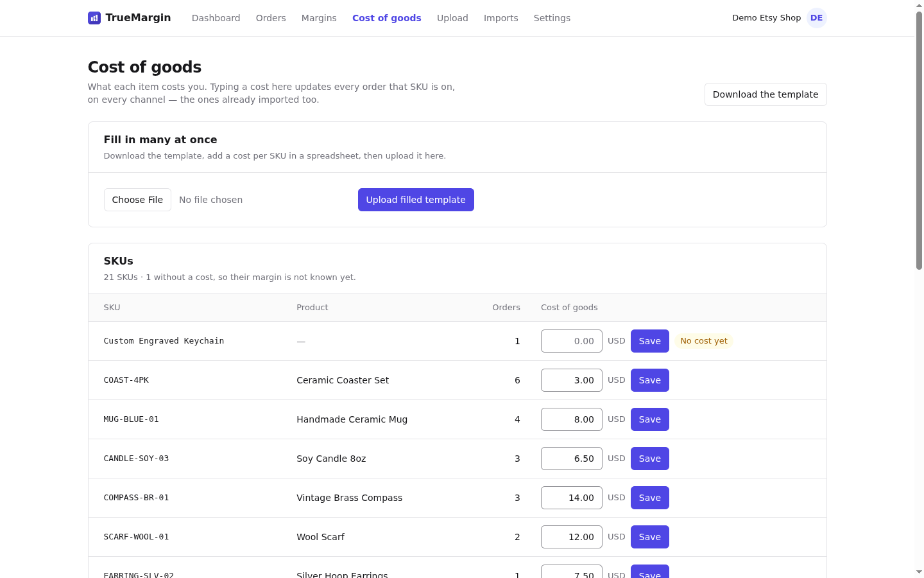Open the Settings page

(552, 18)
